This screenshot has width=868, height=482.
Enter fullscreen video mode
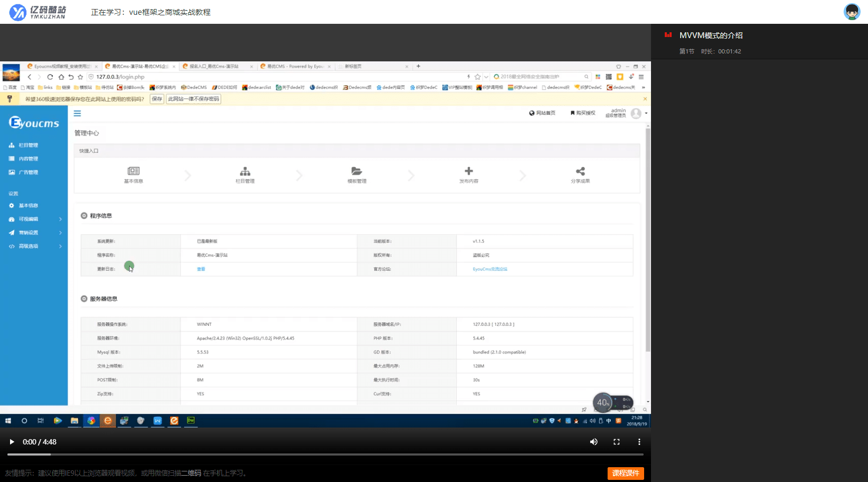click(617, 442)
